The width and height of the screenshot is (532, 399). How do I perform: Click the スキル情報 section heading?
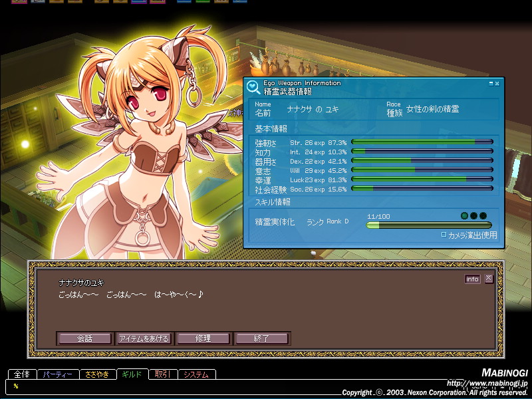coord(273,202)
